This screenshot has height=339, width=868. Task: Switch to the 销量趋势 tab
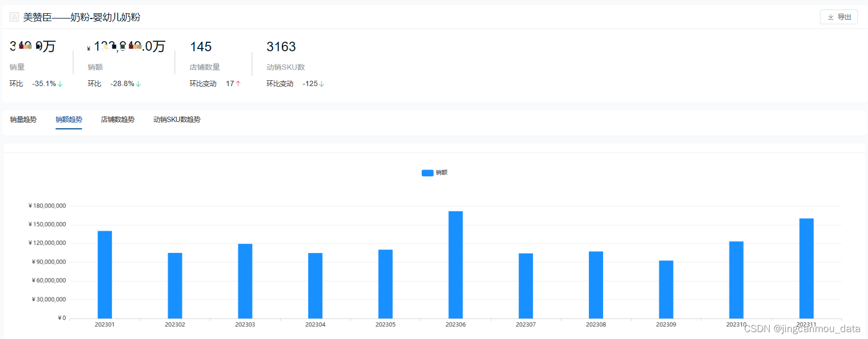(x=23, y=119)
